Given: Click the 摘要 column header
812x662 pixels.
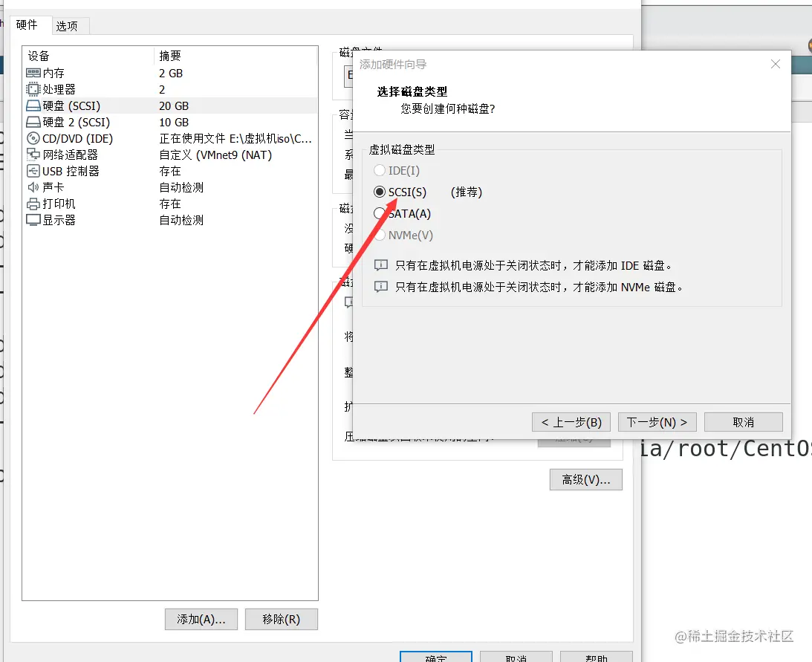Looking at the screenshot, I should click(170, 56).
